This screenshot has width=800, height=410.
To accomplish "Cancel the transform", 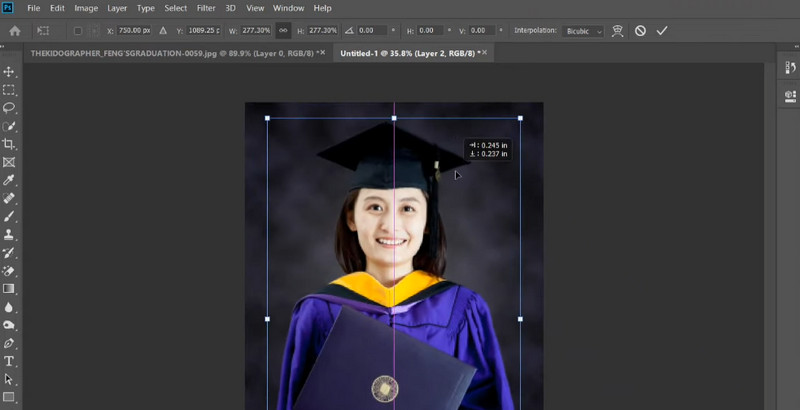I will [x=640, y=31].
